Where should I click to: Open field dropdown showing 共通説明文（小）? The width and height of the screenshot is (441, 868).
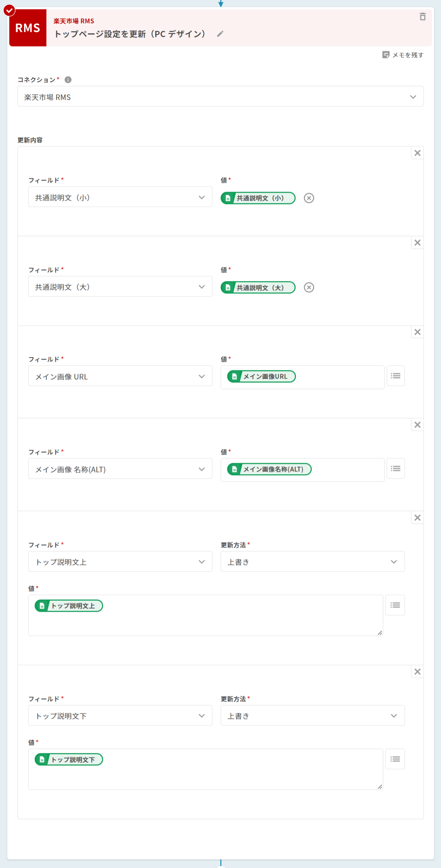[120, 197]
